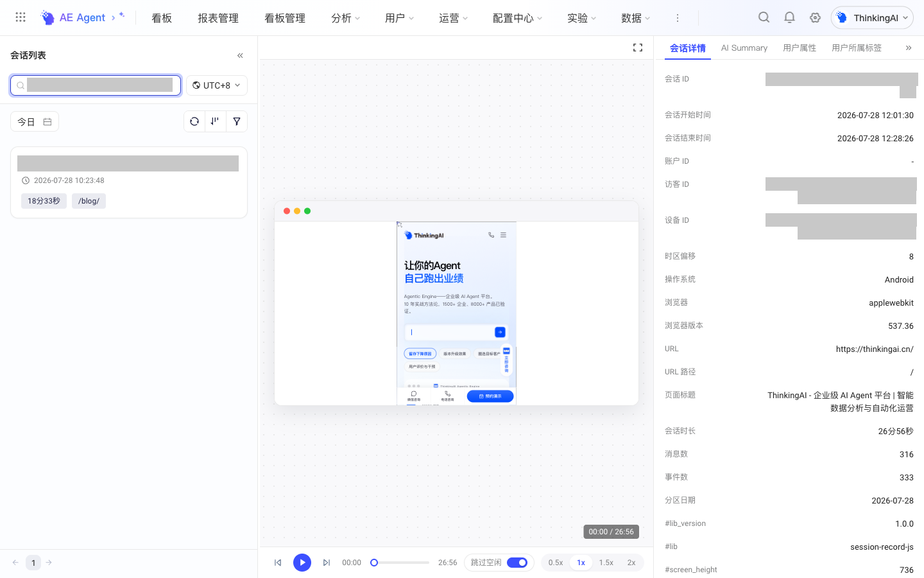
Task: Open the more options vertical dots menu
Action: pyautogui.click(x=677, y=18)
